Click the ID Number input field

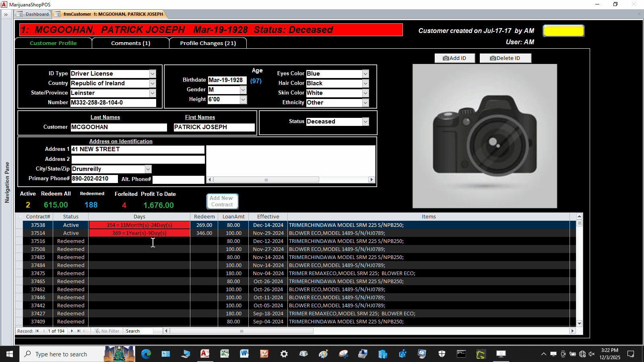113,103
